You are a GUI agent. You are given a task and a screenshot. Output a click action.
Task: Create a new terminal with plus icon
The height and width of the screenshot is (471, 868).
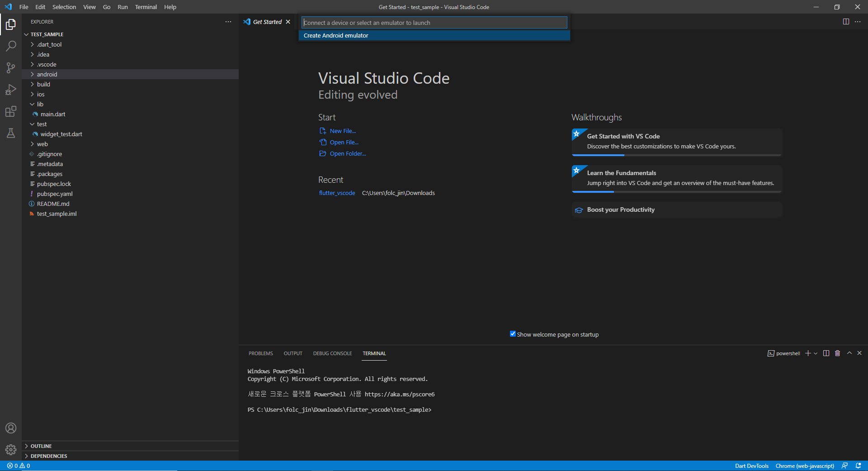(808, 353)
